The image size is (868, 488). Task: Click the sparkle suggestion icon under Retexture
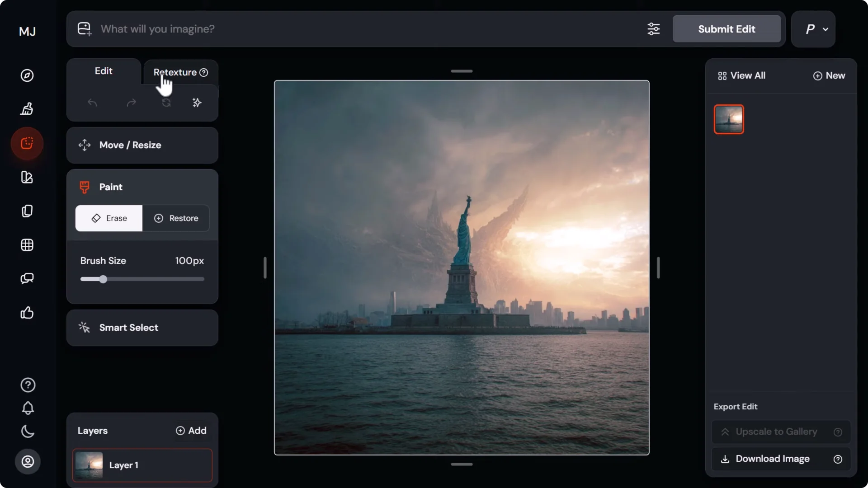197,103
